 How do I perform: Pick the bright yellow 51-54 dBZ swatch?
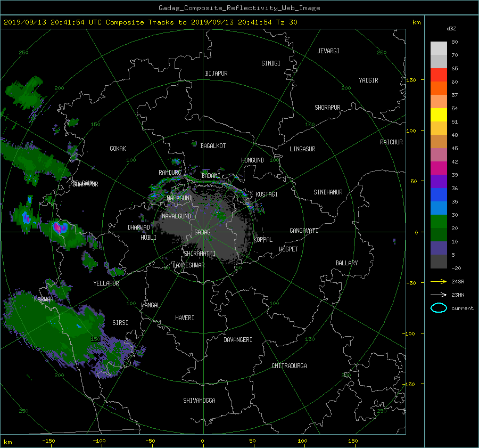point(439,115)
